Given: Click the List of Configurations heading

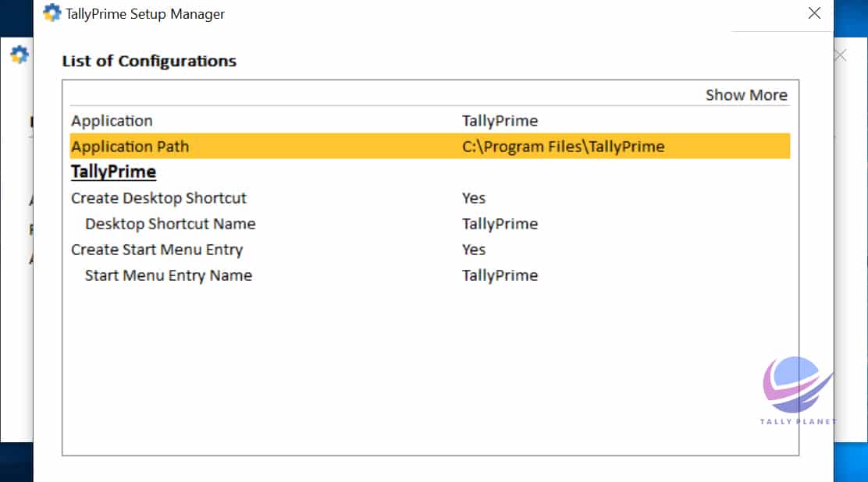Looking at the screenshot, I should point(149,61).
